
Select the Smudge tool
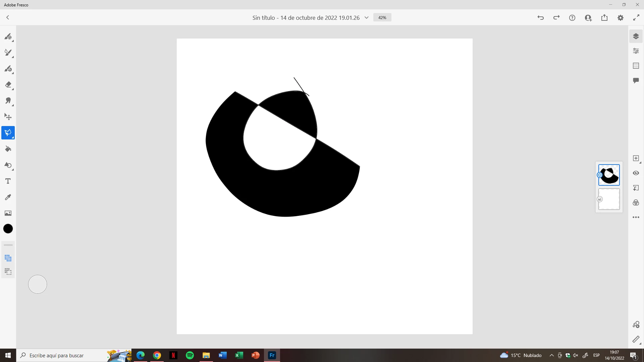8,101
